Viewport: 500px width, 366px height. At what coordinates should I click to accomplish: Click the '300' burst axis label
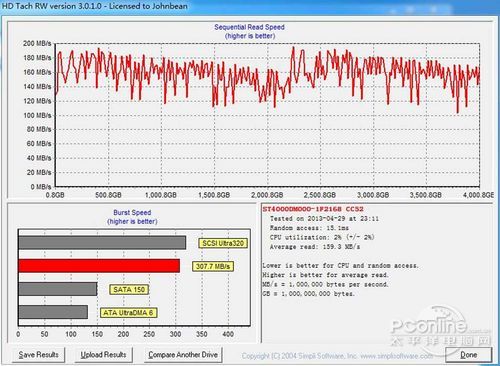pyautogui.click(x=175, y=334)
